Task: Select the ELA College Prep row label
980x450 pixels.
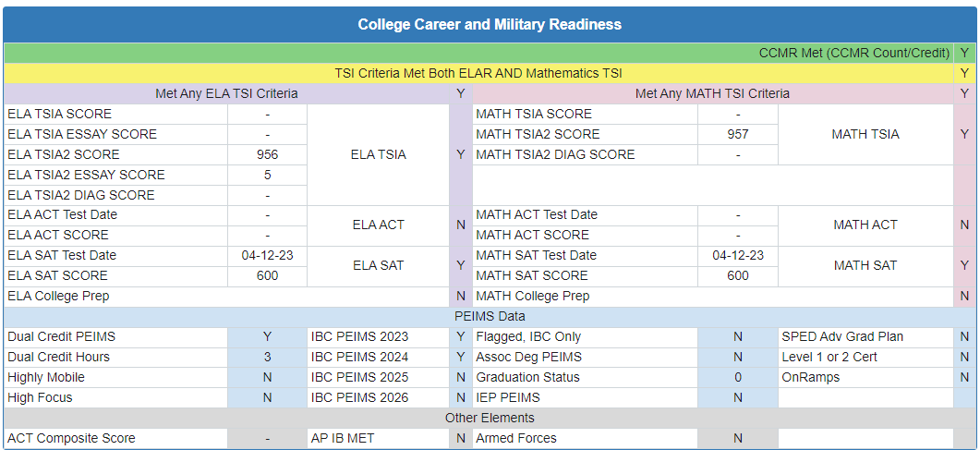Action: [x=58, y=296]
